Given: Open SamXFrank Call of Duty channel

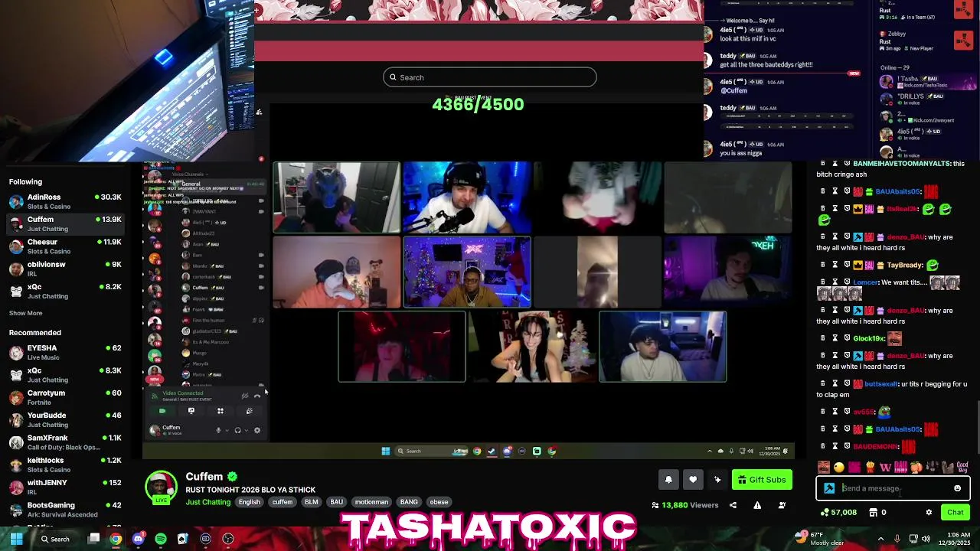Looking at the screenshot, I should click(65, 442).
